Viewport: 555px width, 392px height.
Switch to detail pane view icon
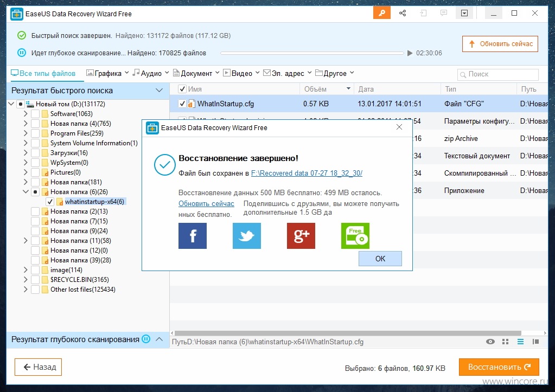[535, 342]
